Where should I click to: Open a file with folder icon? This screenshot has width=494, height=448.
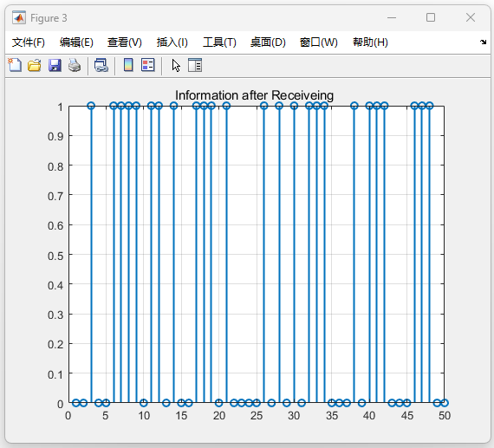coord(35,66)
